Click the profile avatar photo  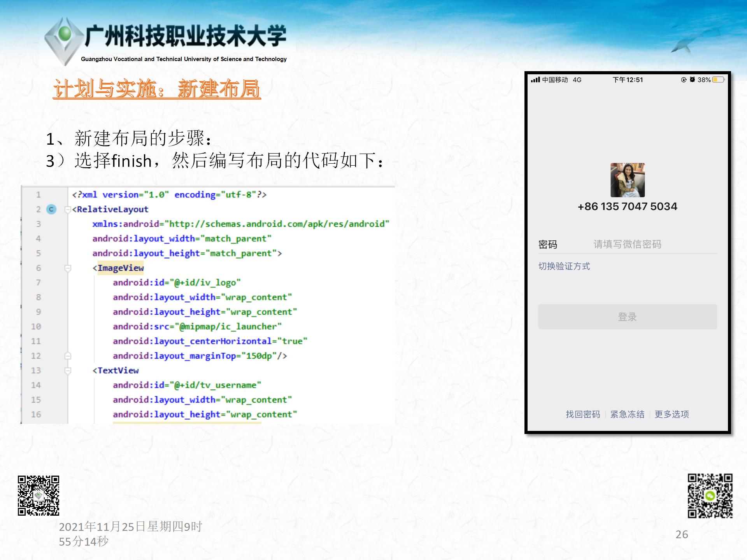628,180
